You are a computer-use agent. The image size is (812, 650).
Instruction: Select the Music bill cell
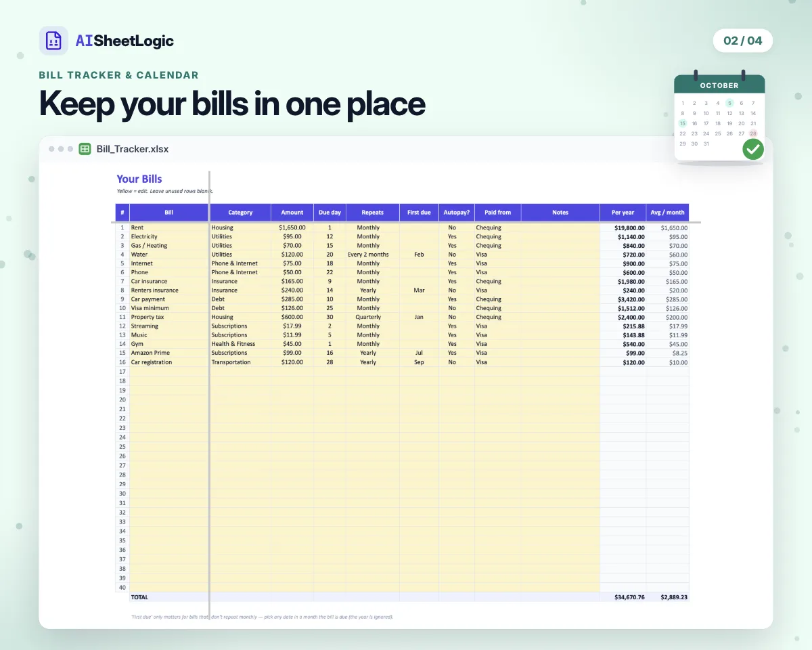click(x=168, y=334)
